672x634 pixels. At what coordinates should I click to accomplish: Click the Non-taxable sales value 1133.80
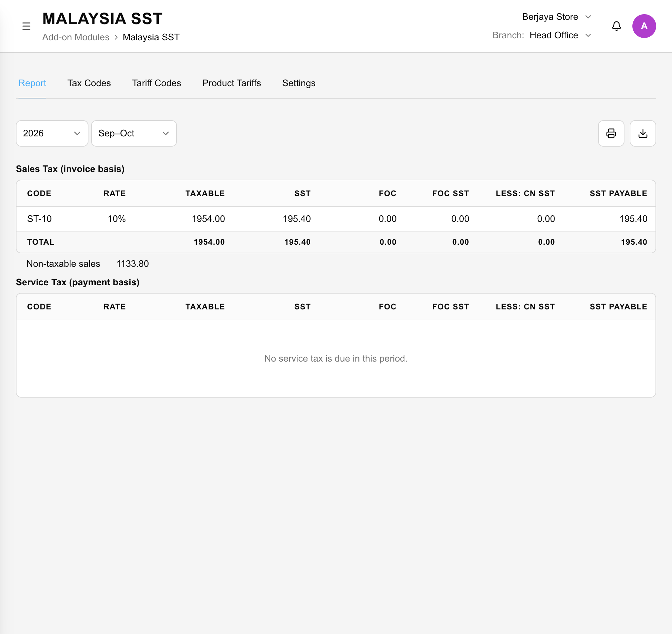(132, 264)
